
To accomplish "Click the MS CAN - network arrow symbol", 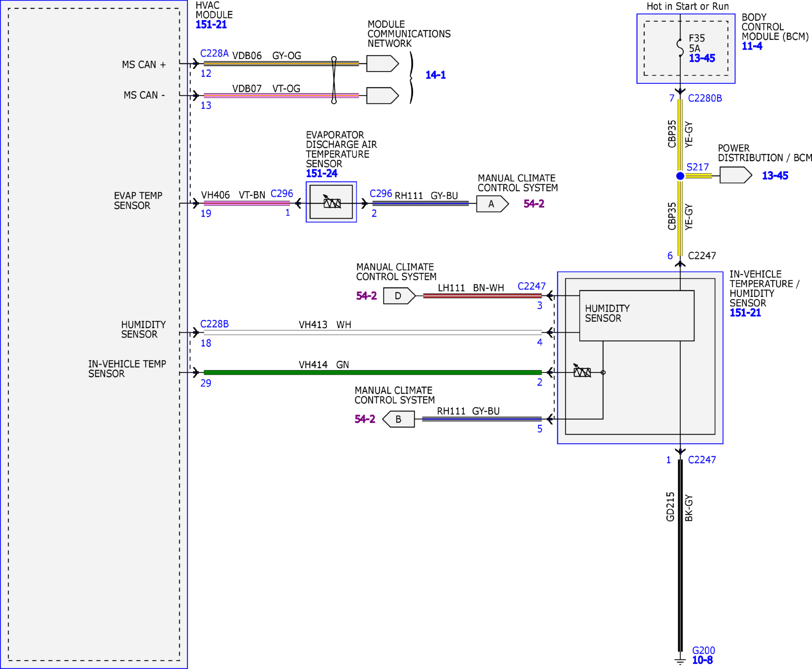I will pyautogui.click(x=382, y=96).
